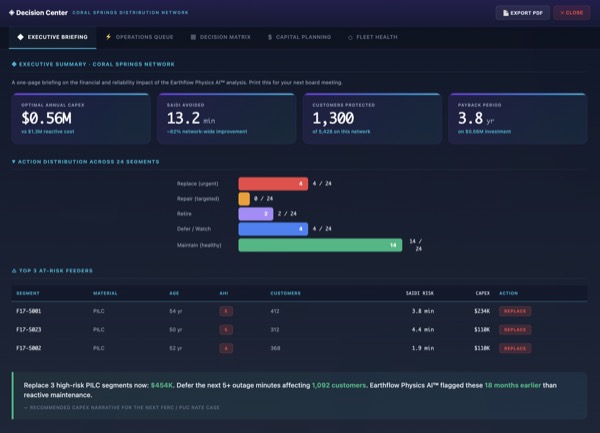The image size is (600, 433).
Task: Switch to the Decision Matrix tab
Action: pos(220,37)
